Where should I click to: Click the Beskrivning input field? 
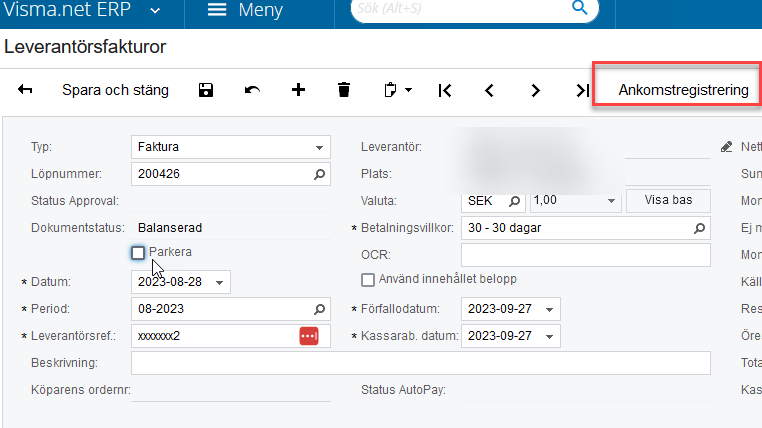click(421, 363)
